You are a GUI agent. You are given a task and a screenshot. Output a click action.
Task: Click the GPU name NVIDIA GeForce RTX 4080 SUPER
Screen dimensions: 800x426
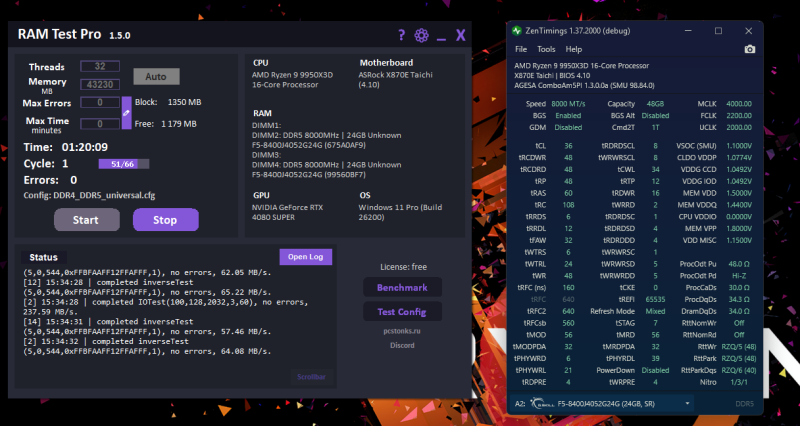(x=288, y=212)
